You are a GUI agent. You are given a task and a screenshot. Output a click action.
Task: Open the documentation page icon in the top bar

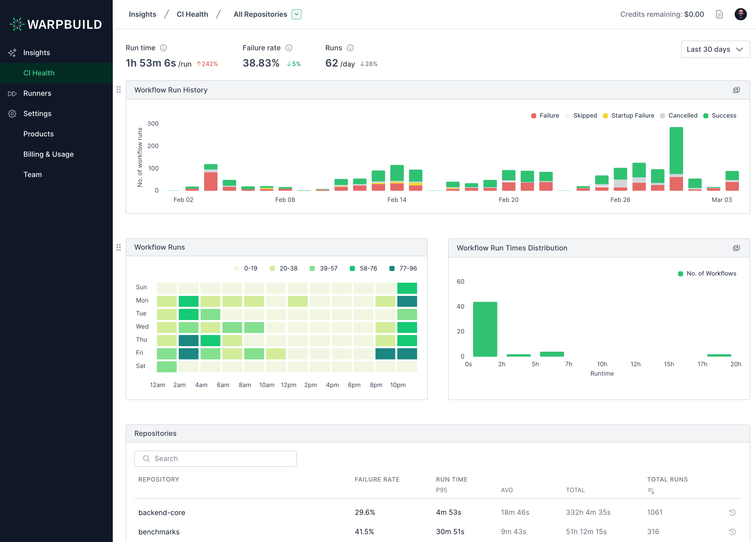pos(719,14)
